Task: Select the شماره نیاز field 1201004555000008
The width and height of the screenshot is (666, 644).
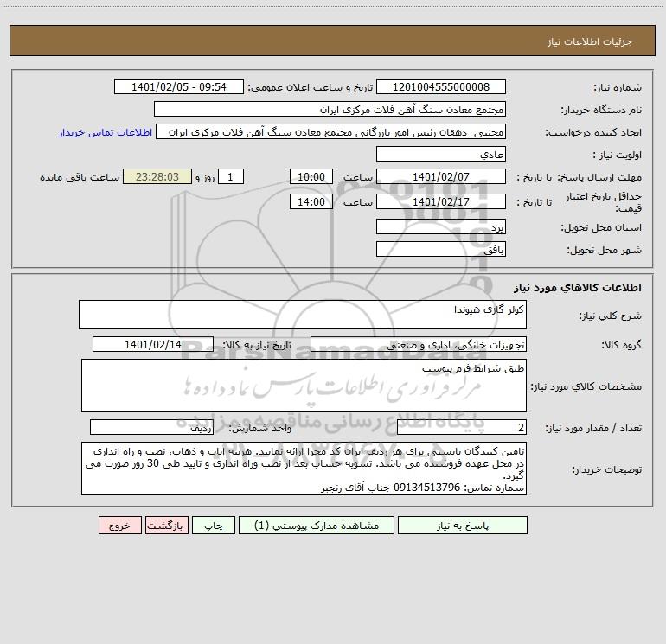Action: (x=441, y=87)
